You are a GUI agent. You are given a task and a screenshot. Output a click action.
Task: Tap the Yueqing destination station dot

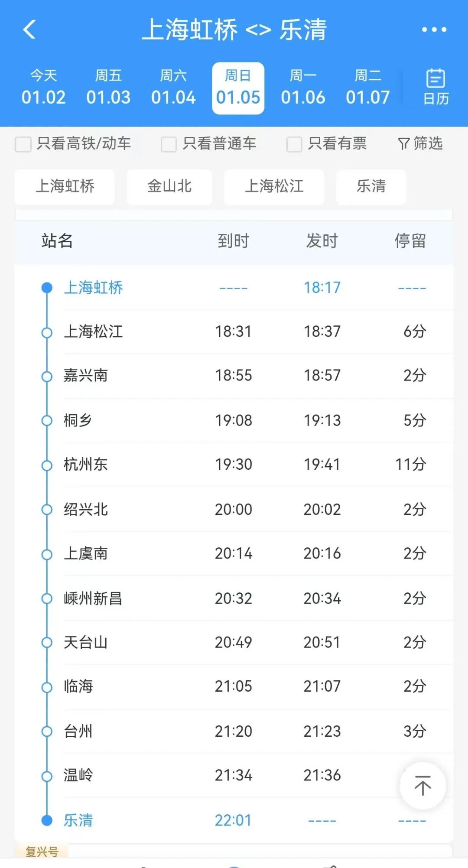point(47,820)
